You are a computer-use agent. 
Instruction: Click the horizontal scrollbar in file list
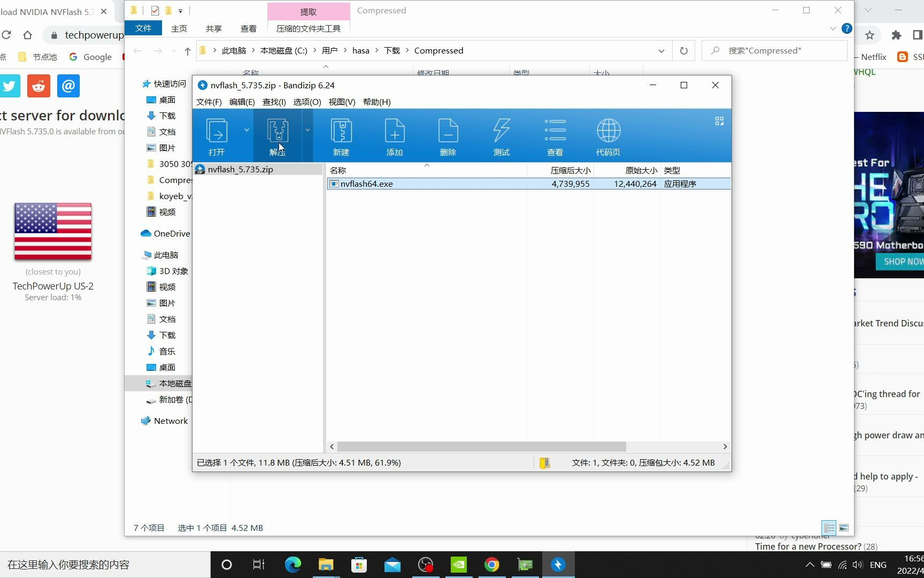[481, 446]
